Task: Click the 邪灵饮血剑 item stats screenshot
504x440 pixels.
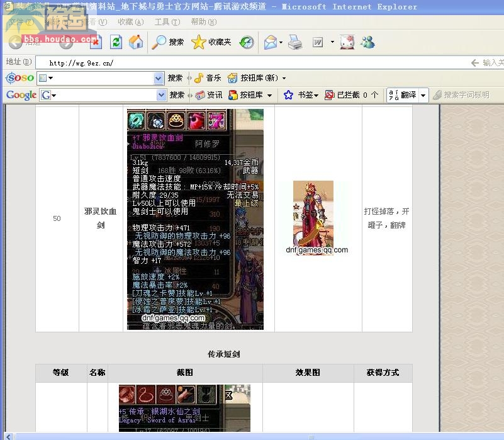Action: tap(195, 219)
